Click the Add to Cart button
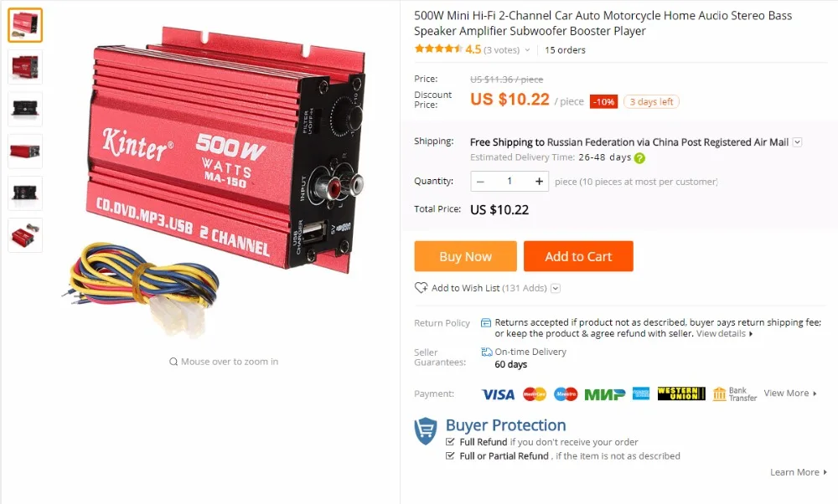 tap(578, 256)
